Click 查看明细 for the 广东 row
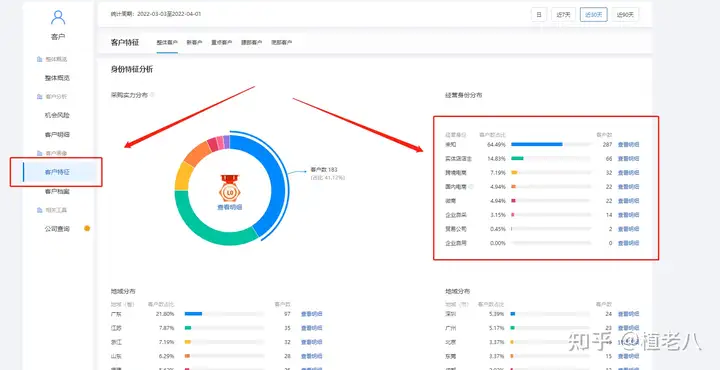Screen dimensions: 720x370 click(312, 314)
